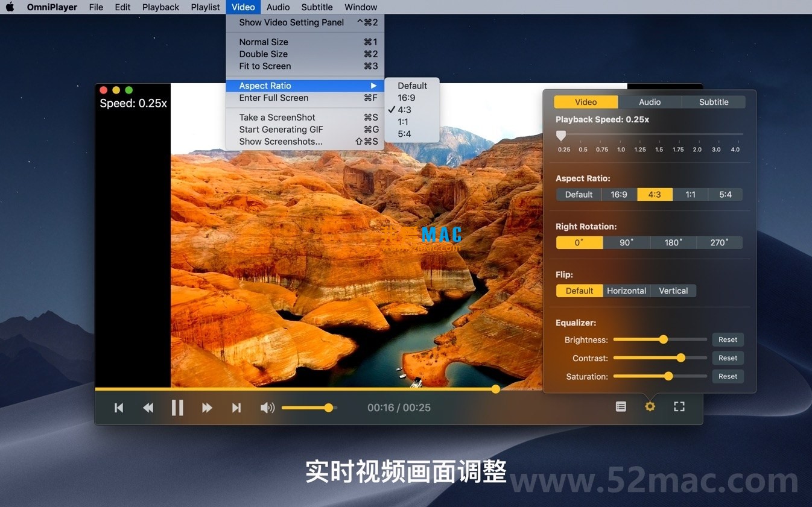The height and width of the screenshot is (507, 812).
Task: Open the Playback menu in the menu bar
Action: click(160, 7)
